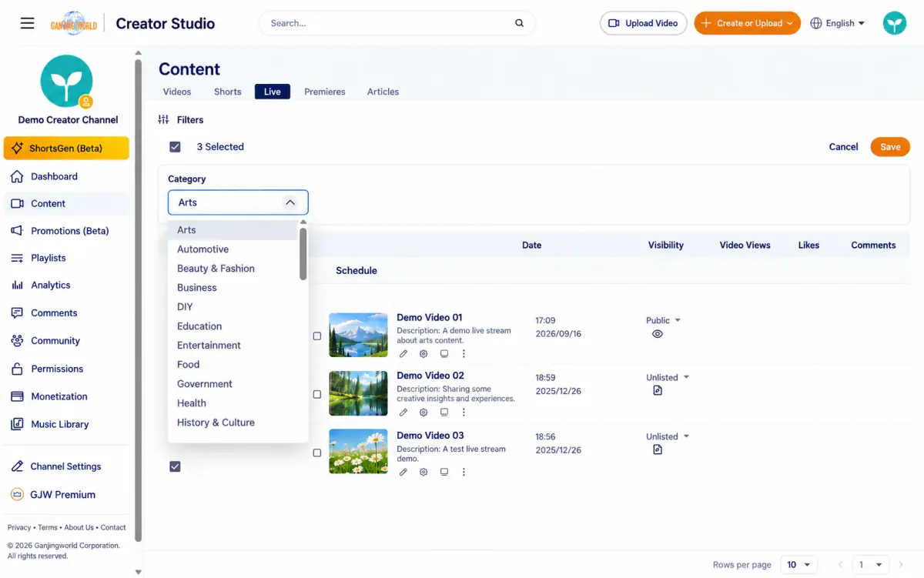Image resolution: width=924 pixels, height=578 pixels.
Task: Click the monitor icon under Demo Video 01
Action: [444, 354]
